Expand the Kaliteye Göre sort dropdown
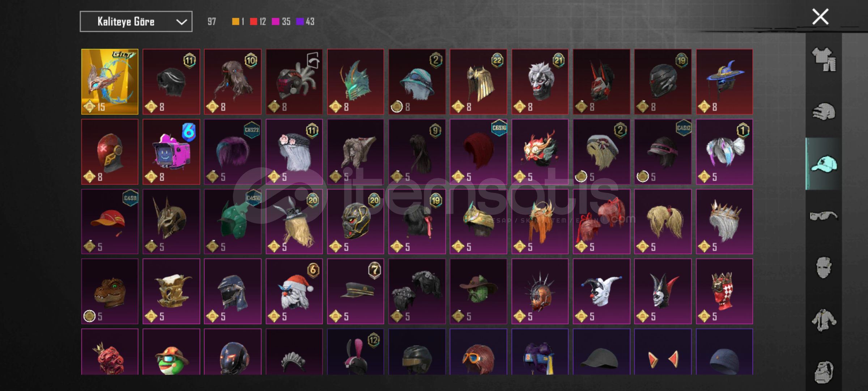Image resolution: width=868 pixels, height=391 pixels. [136, 22]
